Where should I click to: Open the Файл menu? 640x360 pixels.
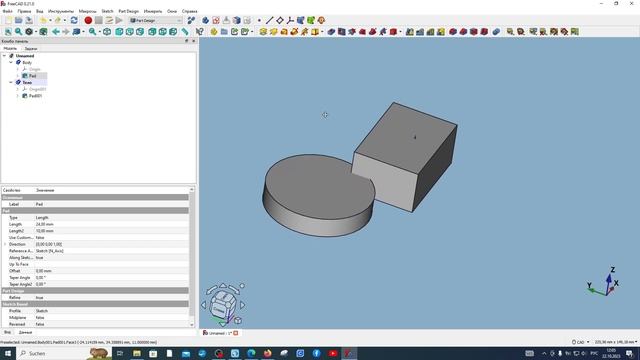pos(7,11)
